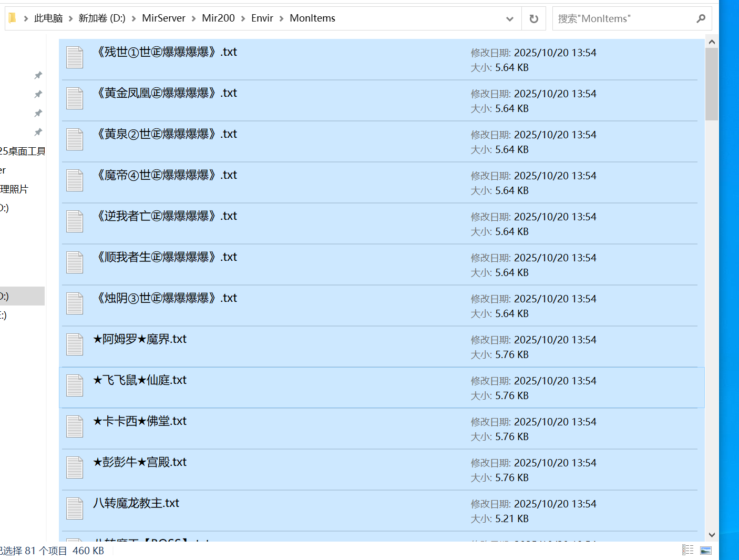The height and width of the screenshot is (560, 739).
Task: Navigate to MirServer breadcrumb segment
Action: 163,18
